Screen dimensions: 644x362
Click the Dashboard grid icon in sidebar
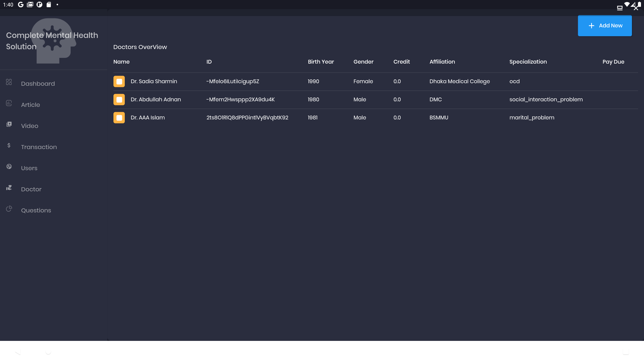click(9, 82)
